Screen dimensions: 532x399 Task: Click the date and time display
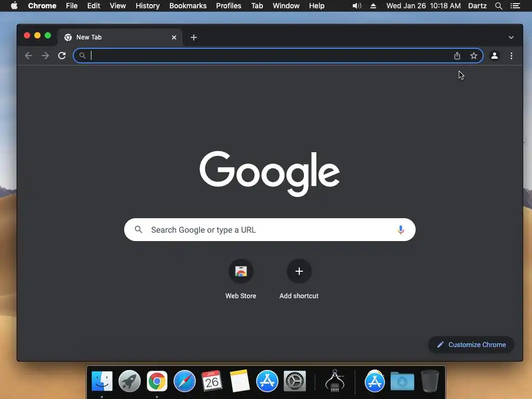tap(423, 6)
